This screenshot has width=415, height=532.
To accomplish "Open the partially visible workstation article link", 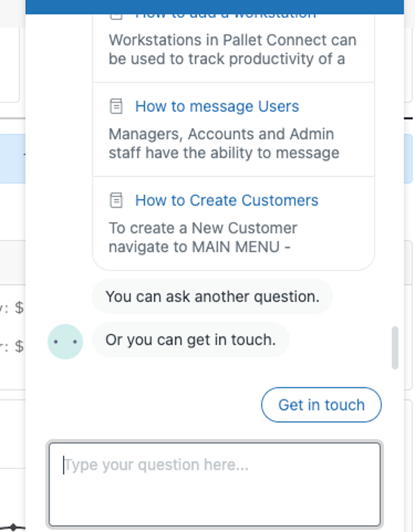I will click(226, 16).
